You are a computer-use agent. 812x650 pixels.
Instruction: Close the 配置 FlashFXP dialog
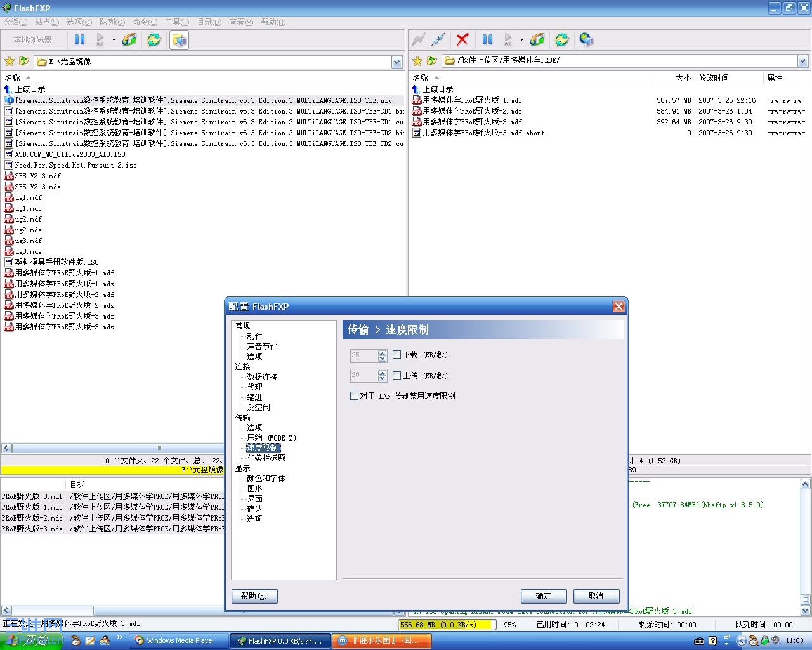pyautogui.click(x=619, y=307)
